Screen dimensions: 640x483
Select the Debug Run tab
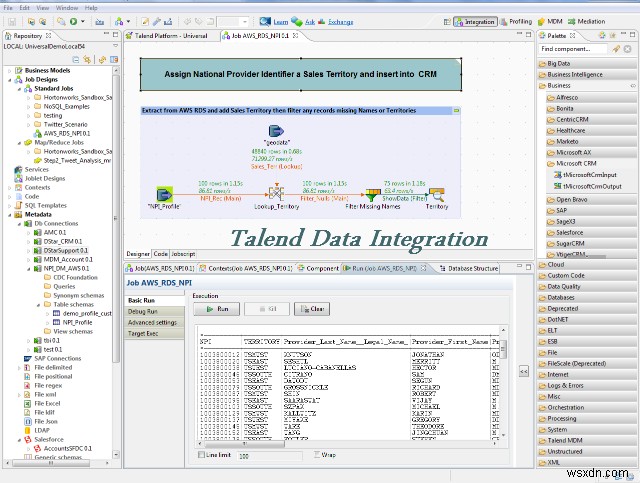[143, 311]
